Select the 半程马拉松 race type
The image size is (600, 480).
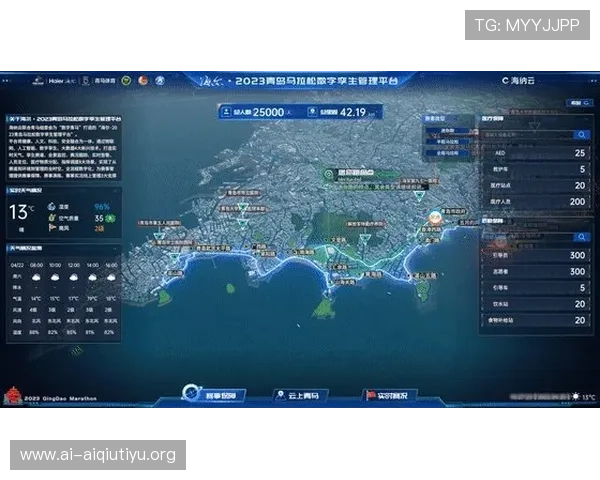click(448, 142)
